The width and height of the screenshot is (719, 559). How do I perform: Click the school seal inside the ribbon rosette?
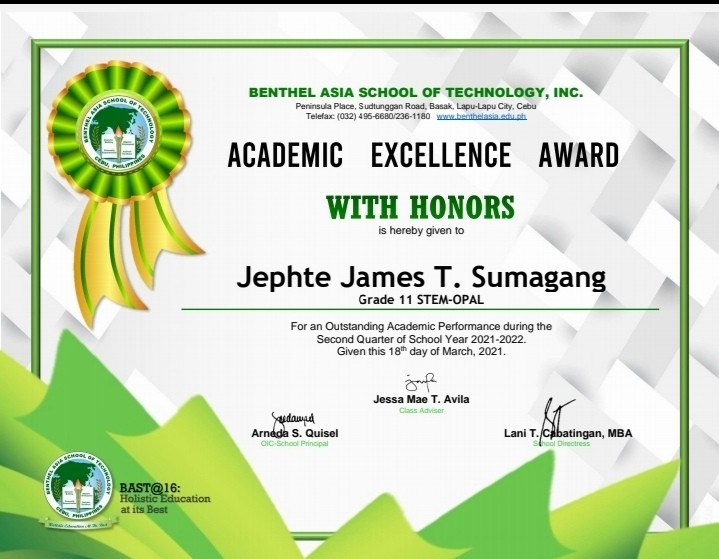pos(119,131)
